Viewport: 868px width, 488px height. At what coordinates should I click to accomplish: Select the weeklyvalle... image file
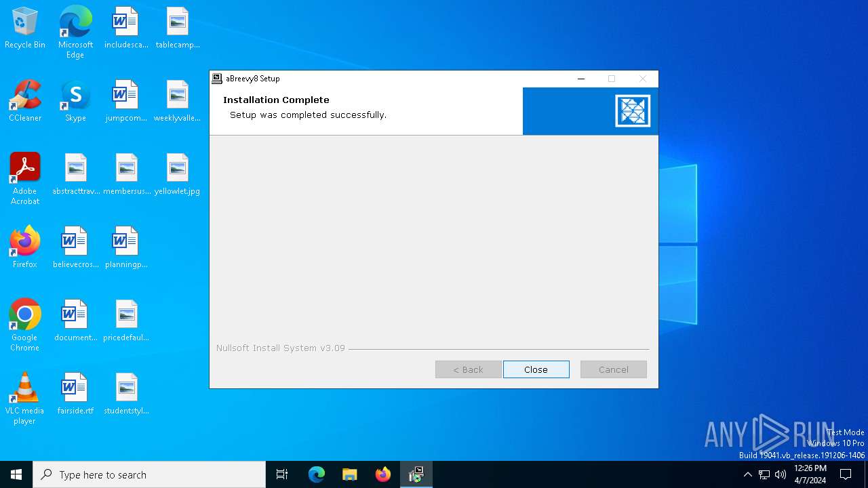[x=178, y=102]
